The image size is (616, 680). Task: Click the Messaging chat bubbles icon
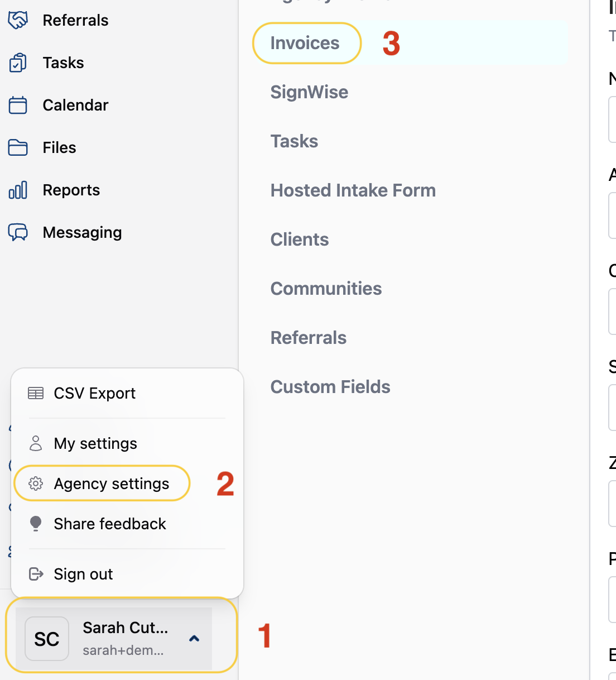click(x=18, y=232)
